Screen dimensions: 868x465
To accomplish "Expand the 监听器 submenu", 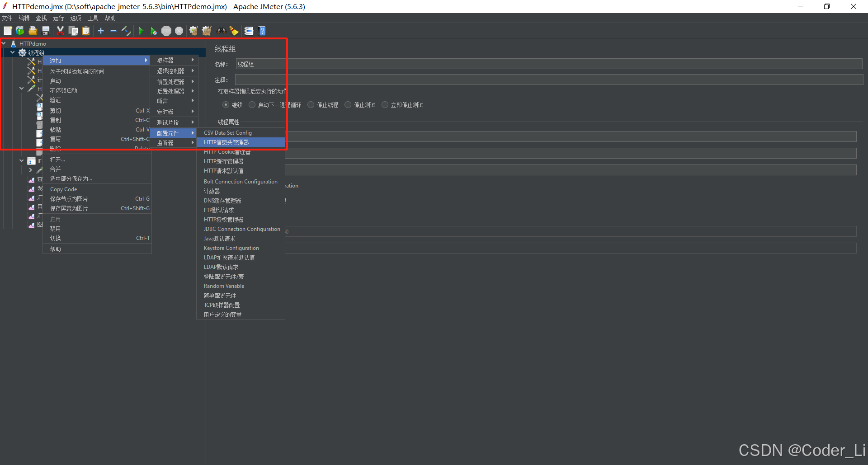I will coord(174,143).
